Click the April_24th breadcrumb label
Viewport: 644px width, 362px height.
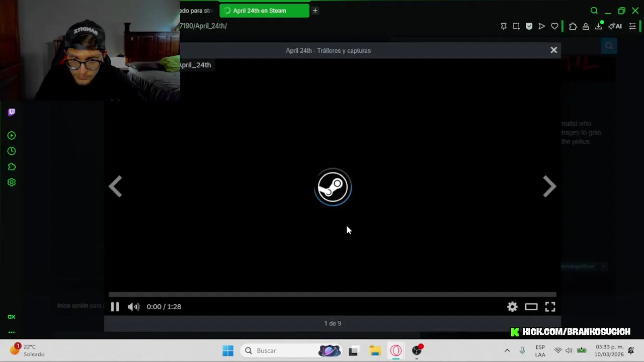click(196, 65)
